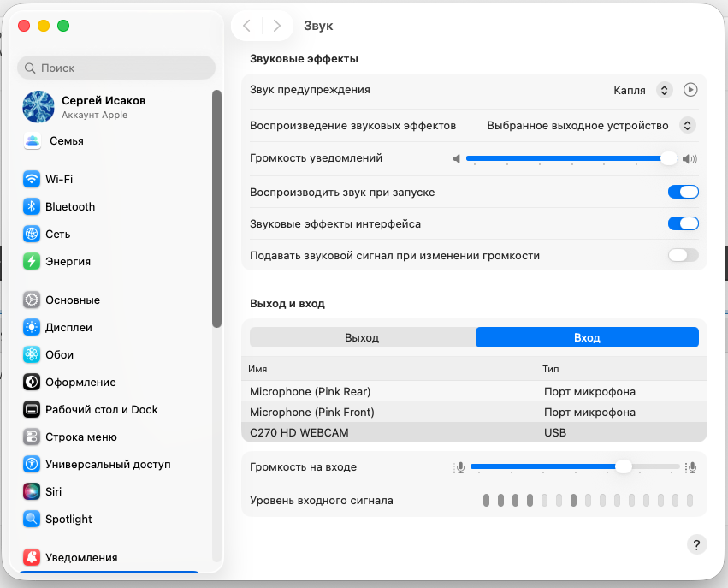Image resolution: width=728 pixels, height=588 pixels.
Task: Enable sound feedback on volume change
Action: 683,255
